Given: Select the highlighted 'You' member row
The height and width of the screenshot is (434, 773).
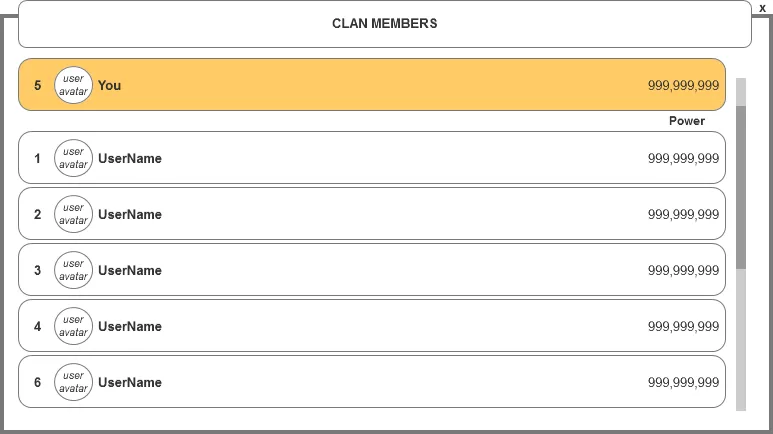Looking at the screenshot, I should coord(370,85).
